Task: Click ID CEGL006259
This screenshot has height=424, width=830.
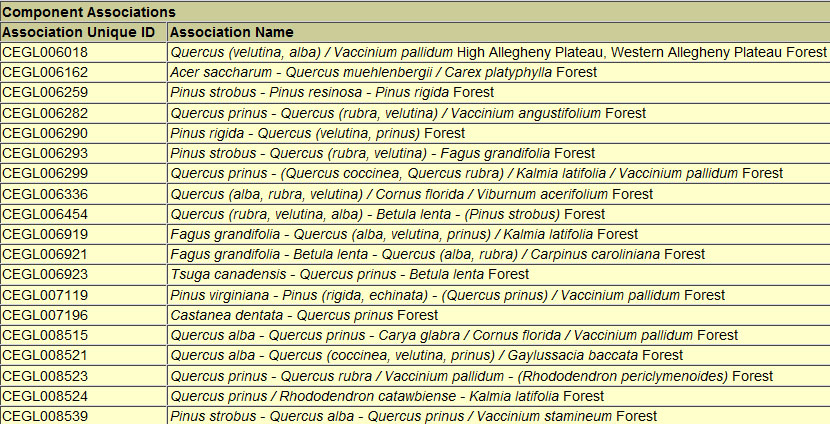Action: (45, 92)
